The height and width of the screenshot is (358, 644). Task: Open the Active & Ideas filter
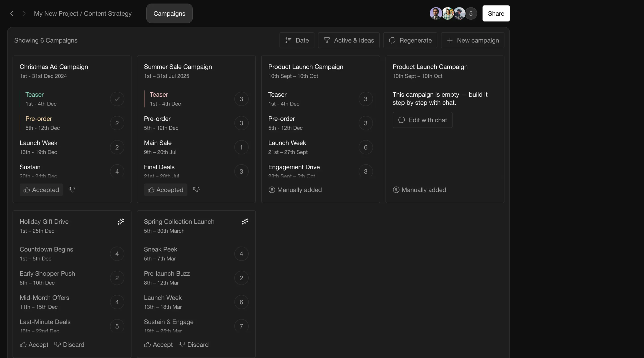tap(349, 40)
